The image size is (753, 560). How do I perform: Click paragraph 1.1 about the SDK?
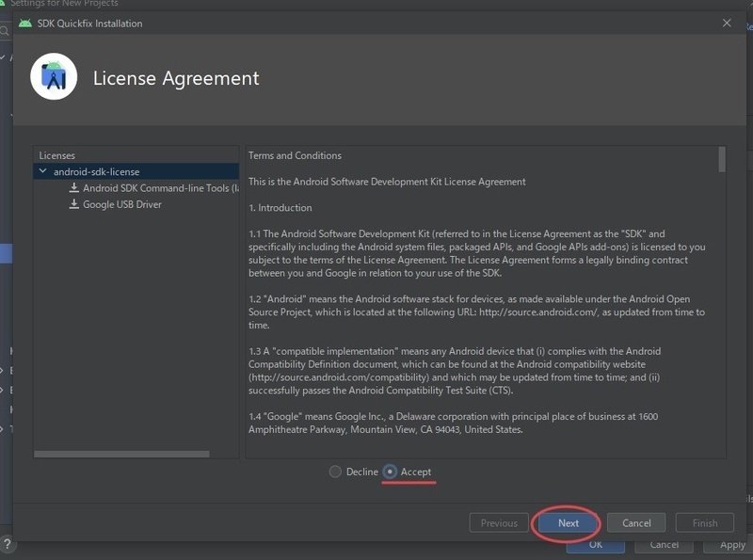[x=477, y=253]
